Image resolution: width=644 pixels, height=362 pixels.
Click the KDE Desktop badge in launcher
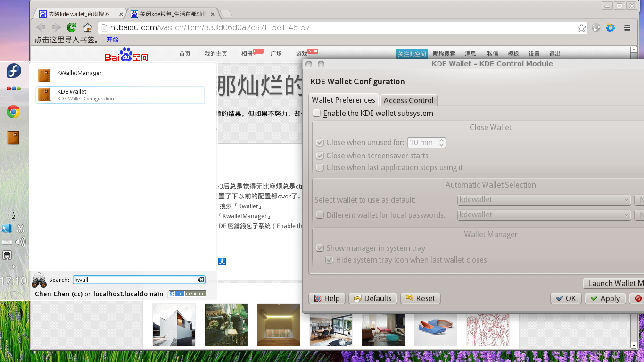188,294
